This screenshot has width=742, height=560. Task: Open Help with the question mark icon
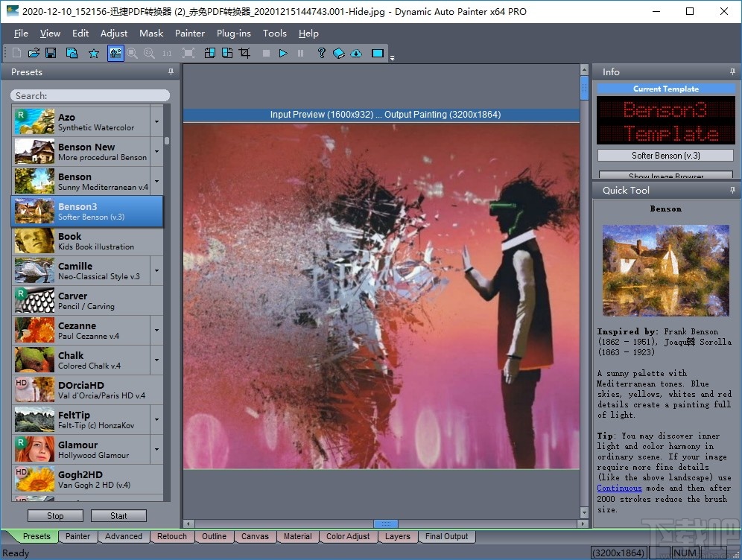coord(321,53)
